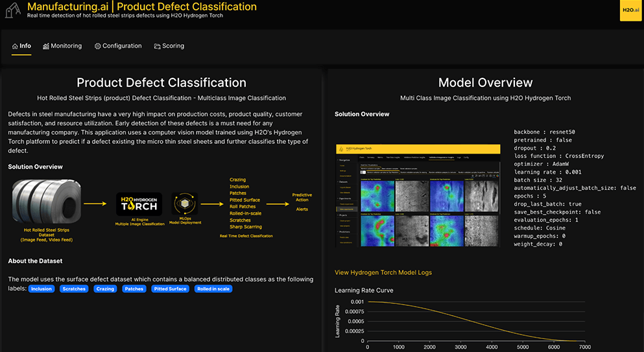Click the H2O Hydrogen Torch logo in diagram

(139, 204)
